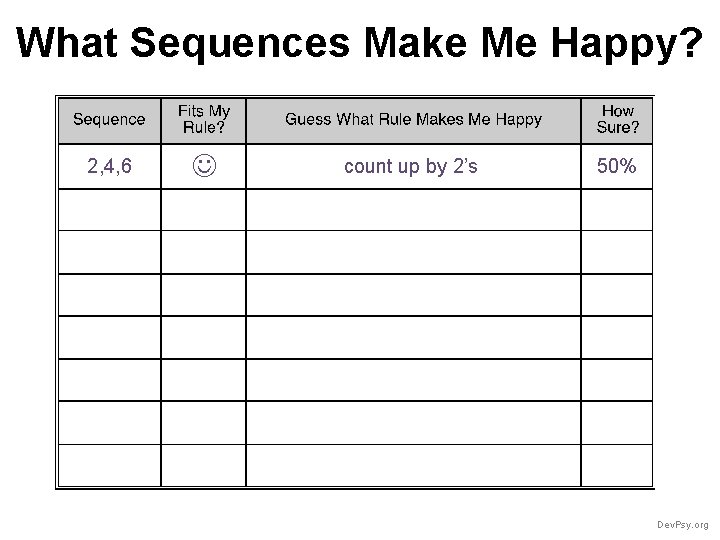Select the How Sure? column header

(617, 120)
